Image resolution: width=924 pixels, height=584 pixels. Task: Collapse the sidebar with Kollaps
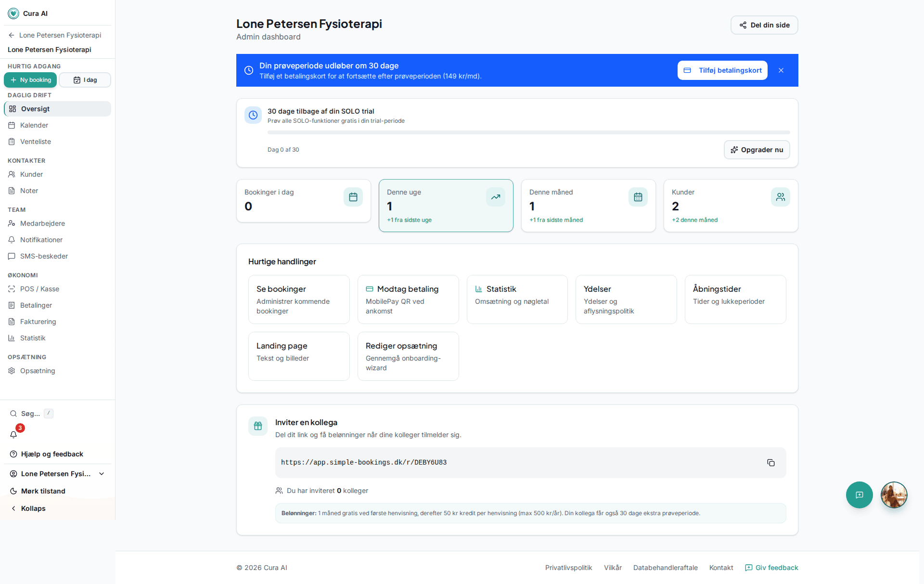point(58,508)
